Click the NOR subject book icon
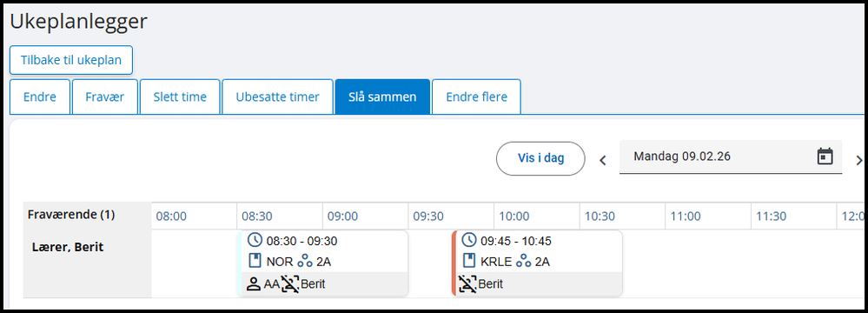This screenshot has height=313, width=868. (255, 261)
